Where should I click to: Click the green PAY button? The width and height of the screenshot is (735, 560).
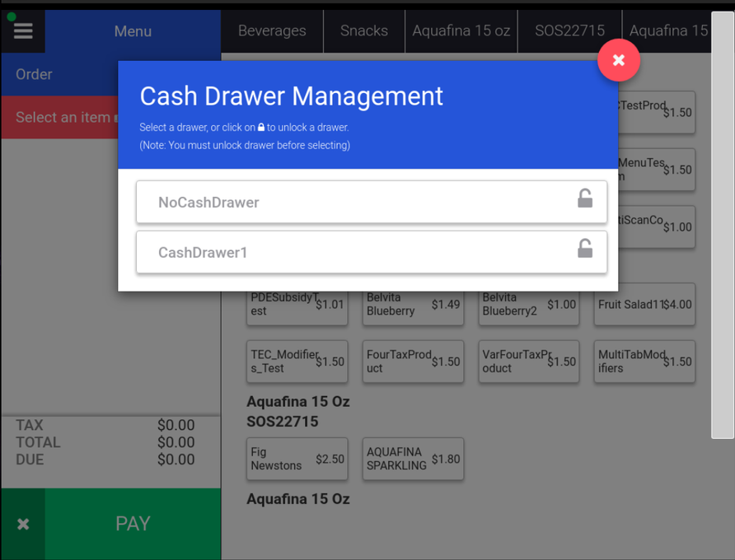pyautogui.click(x=133, y=524)
